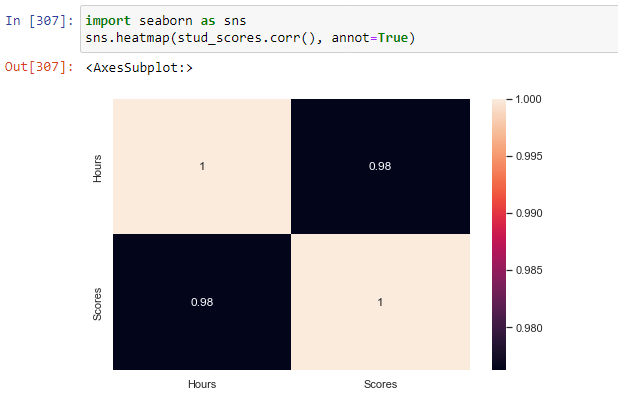
Task: Click the dark 0.98 cell in bottom row
Action: (x=202, y=302)
